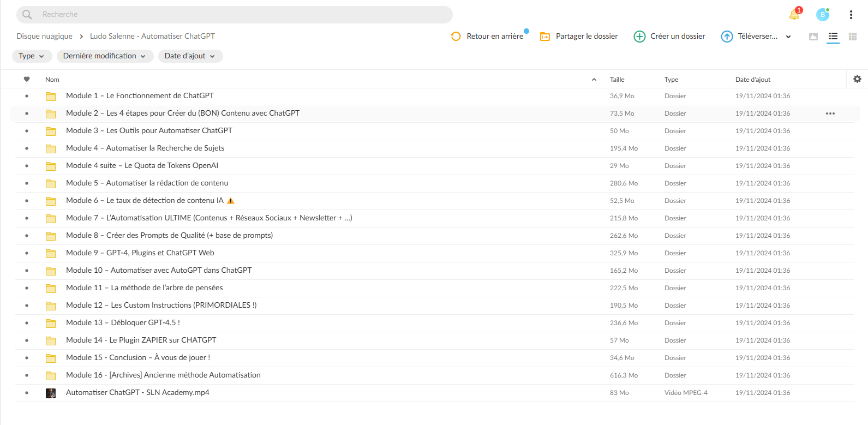This screenshot has height=425, width=868.
Task: Select Module 7 – L'Automatisation ULTIME folder
Action: tap(209, 218)
